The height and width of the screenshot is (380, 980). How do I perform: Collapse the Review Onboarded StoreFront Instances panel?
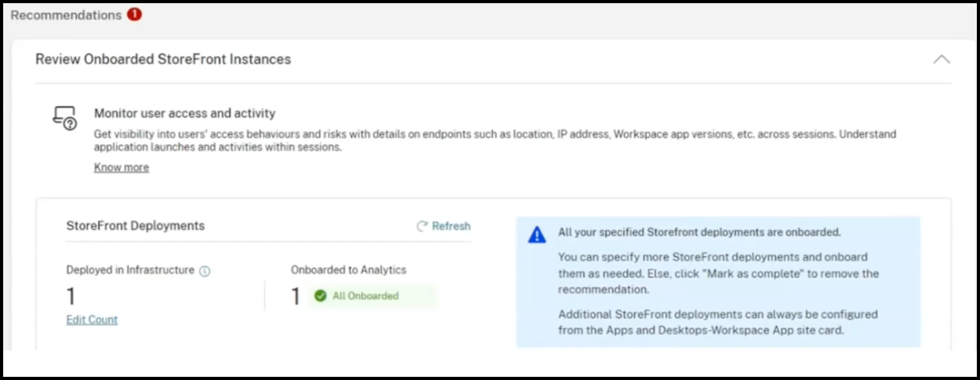941,59
